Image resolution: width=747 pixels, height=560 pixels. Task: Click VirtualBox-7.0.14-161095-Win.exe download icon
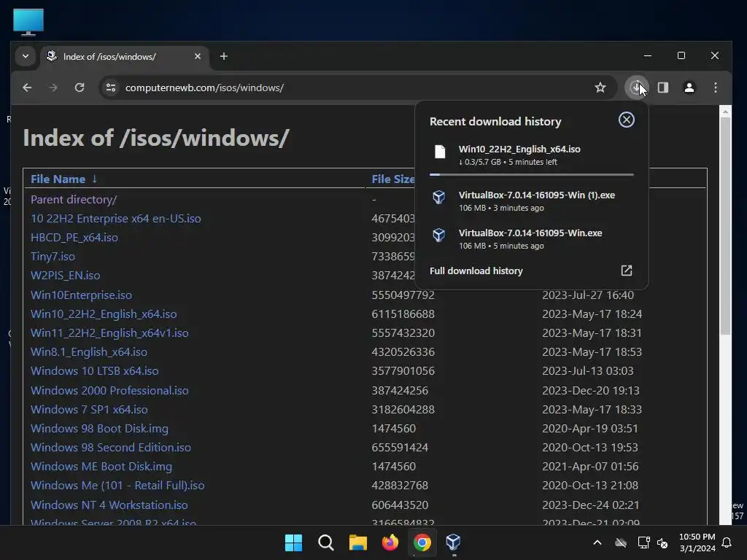438,235
